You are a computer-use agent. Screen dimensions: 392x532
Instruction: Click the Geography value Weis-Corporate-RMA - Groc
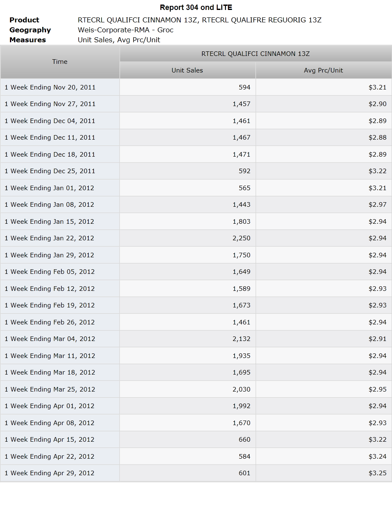point(126,30)
